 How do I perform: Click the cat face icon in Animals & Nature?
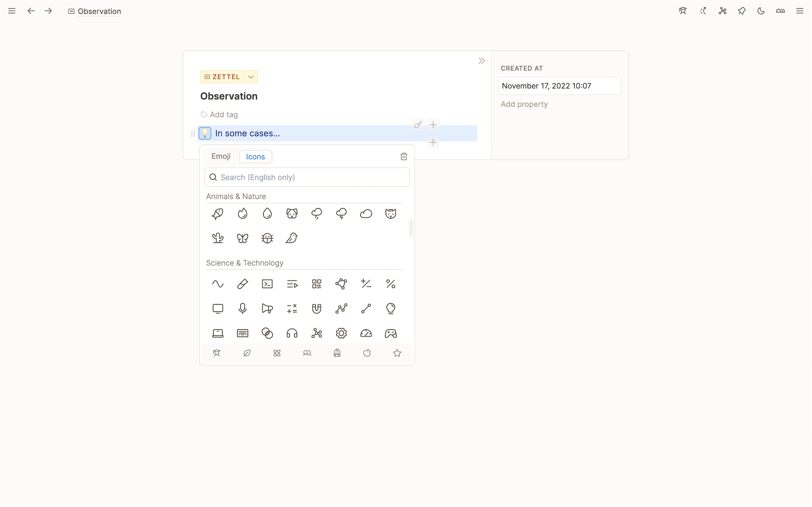[390, 213]
